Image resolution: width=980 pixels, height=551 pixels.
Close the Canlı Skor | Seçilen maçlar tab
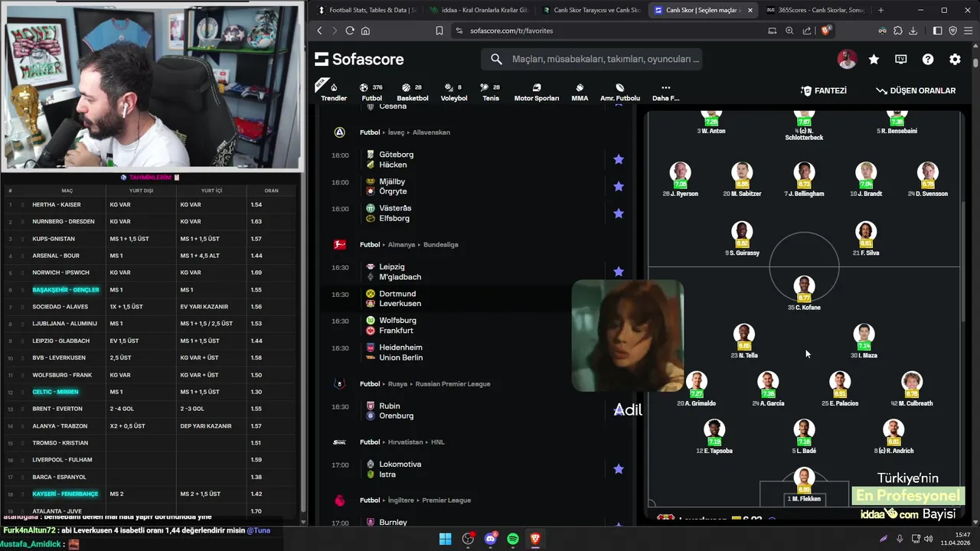(750, 10)
